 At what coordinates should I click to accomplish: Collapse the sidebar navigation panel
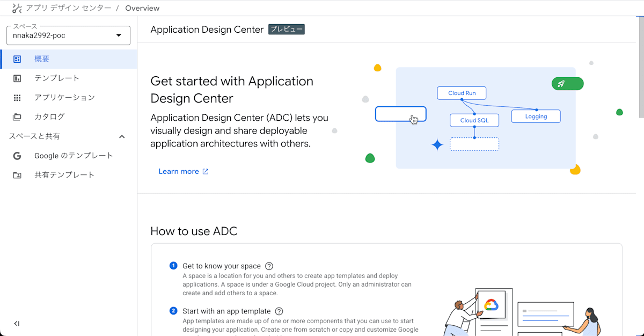(x=17, y=324)
